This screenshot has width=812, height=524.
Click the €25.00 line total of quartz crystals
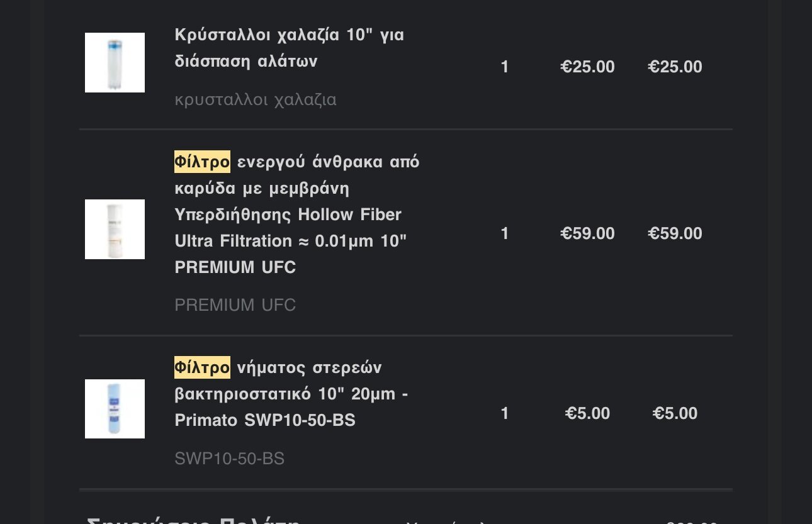pyautogui.click(x=675, y=67)
